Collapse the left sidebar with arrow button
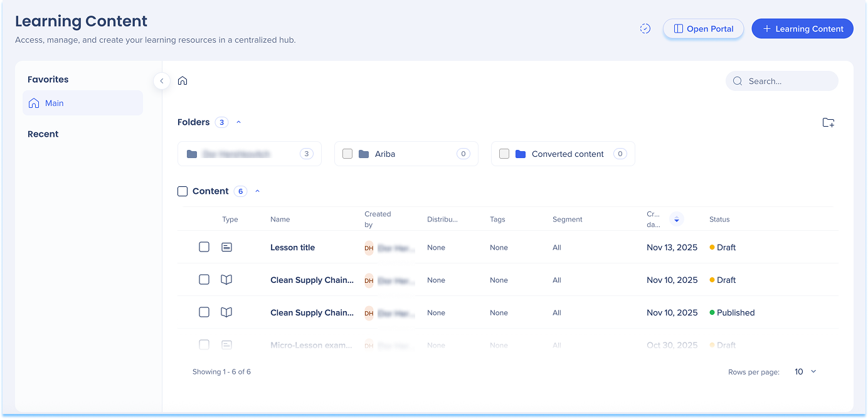The width and height of the screenshot is (868, 419). pos(162,81)
